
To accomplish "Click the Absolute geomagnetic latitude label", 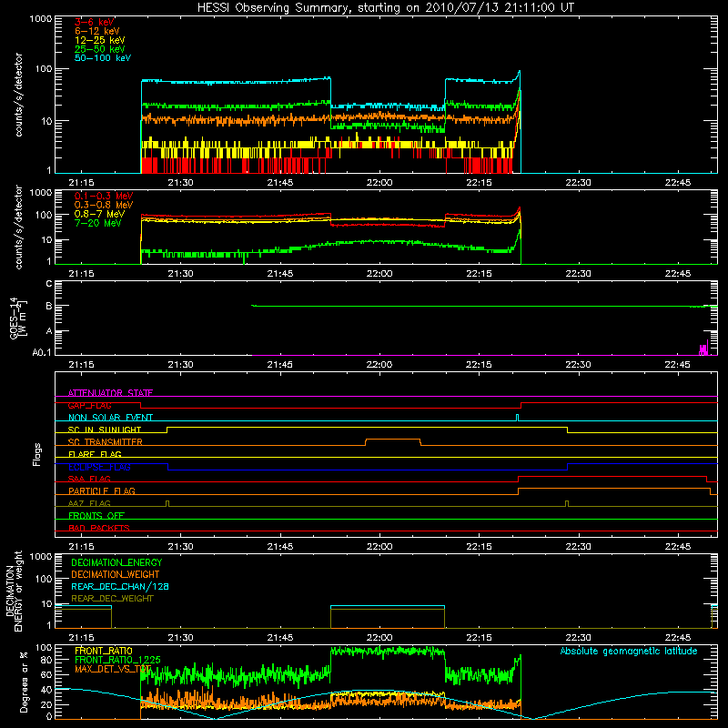I will [629, 652].
